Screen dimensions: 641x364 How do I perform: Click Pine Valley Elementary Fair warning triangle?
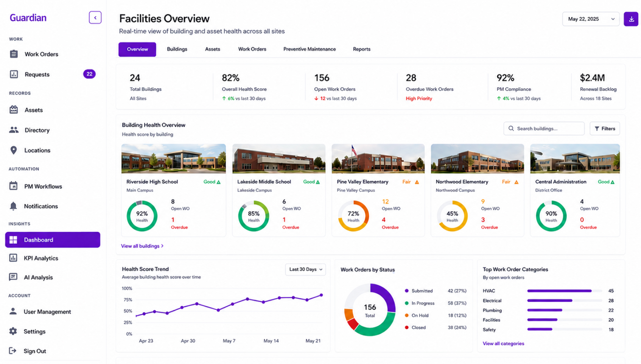(417, 182)
